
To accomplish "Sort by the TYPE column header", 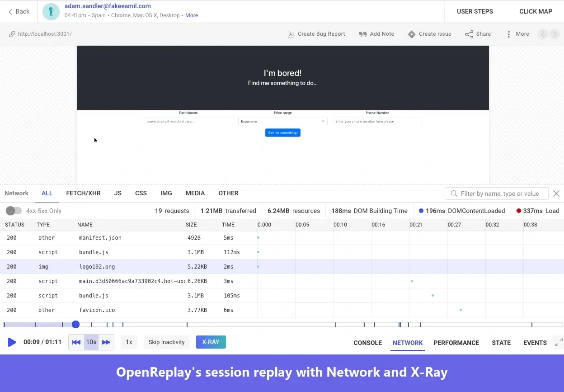I will (43, 225).
